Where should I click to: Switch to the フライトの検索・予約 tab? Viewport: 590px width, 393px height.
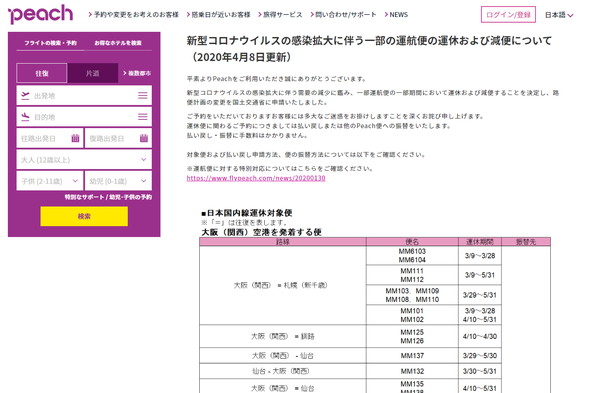pos(50,43)
